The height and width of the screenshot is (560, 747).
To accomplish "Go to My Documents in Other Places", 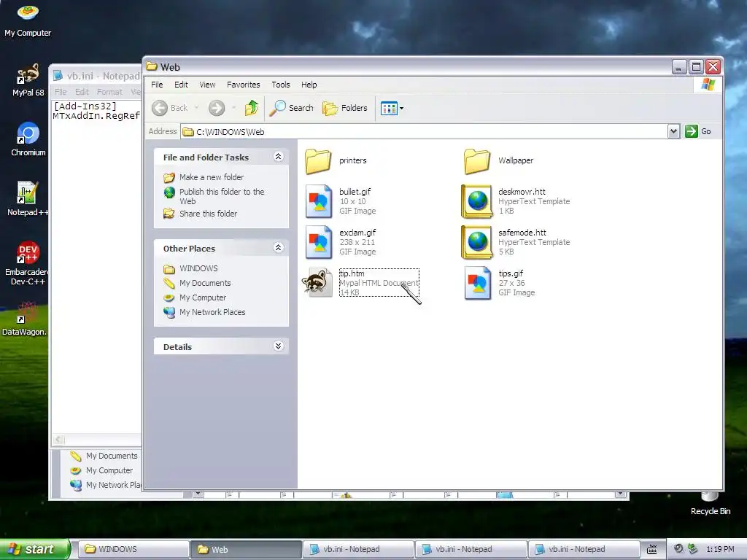I will pos(205,284).
